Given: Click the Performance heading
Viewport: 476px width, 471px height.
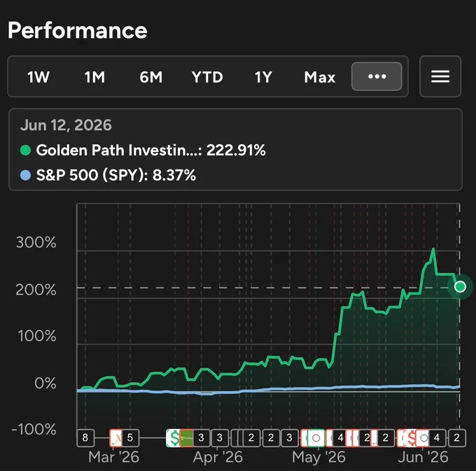Looking at the screenshot, I should click(x=78, y=30).
